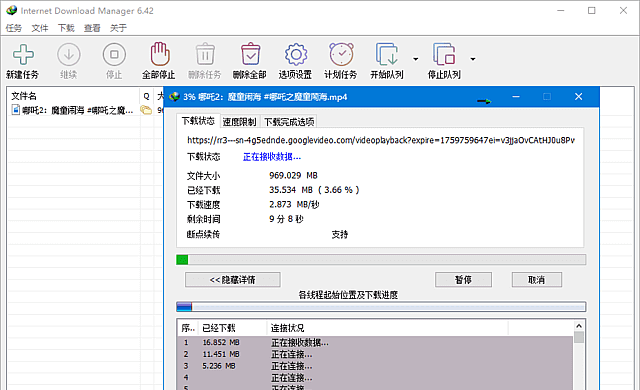Viewport: 640px width, 390px height.
Task: Click the 停止队列 stop queue icon
Action: tap(444, 54)
